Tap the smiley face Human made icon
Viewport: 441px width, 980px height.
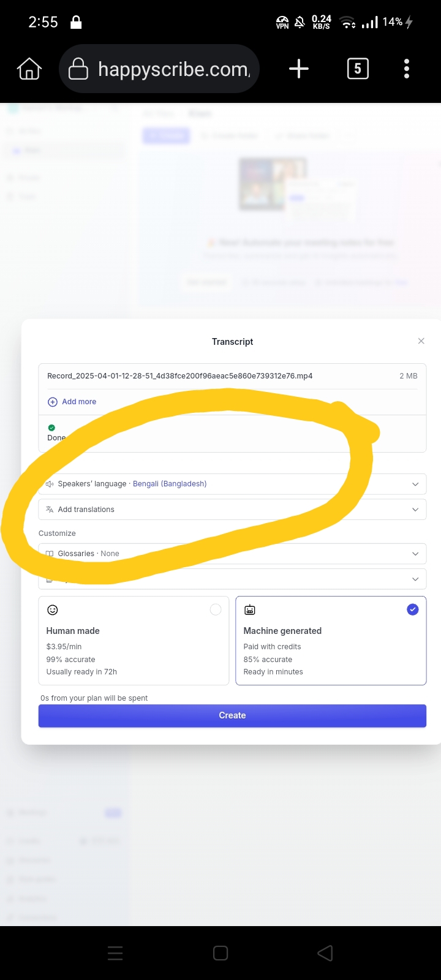pos(53,610)
